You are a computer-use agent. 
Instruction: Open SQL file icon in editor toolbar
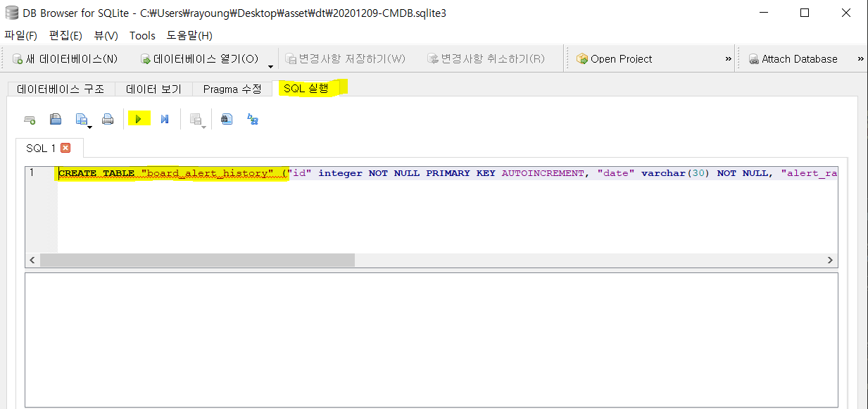pyautogui.click(x=56, y=120)
